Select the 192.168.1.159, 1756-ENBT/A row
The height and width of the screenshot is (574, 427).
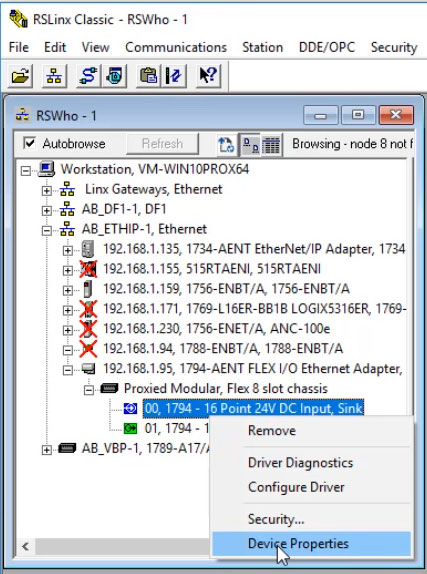click(226, 289)
